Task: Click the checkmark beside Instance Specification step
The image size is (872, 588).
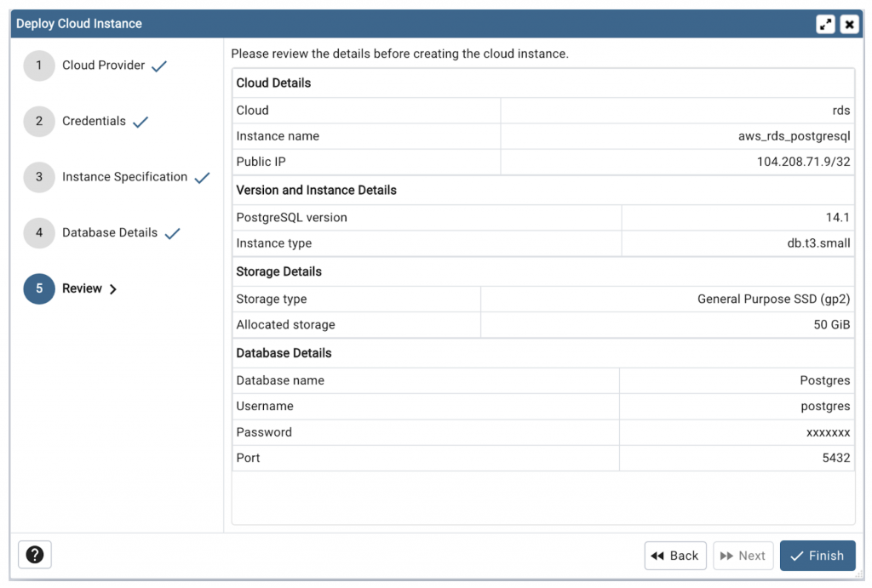Action: pyautogui.click(x=201, y=175)
